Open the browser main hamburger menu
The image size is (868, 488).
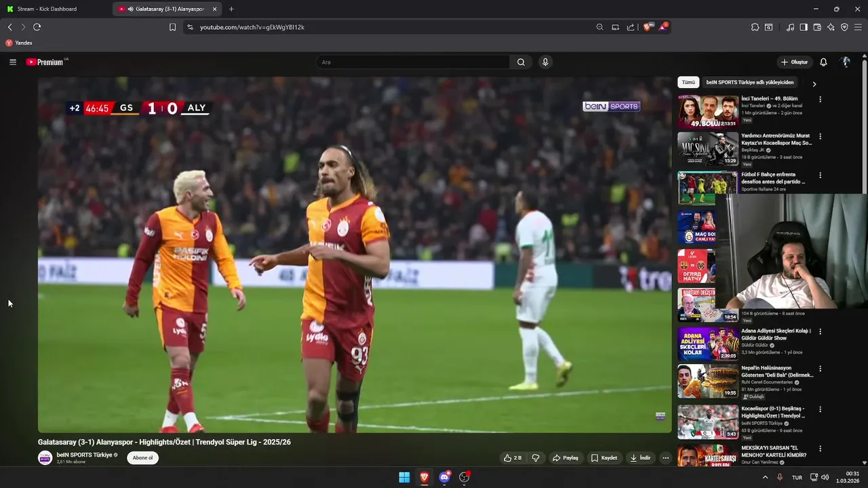(x=858, y=27)
